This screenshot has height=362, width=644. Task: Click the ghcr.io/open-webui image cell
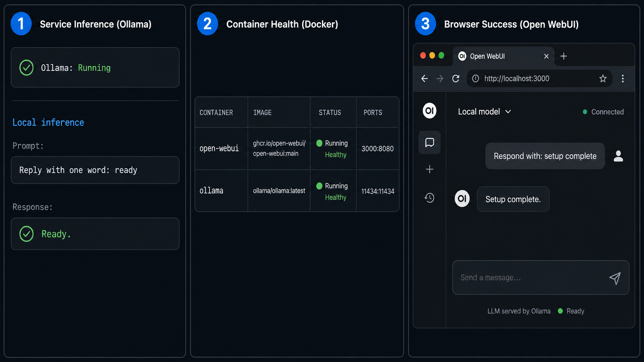279,148
